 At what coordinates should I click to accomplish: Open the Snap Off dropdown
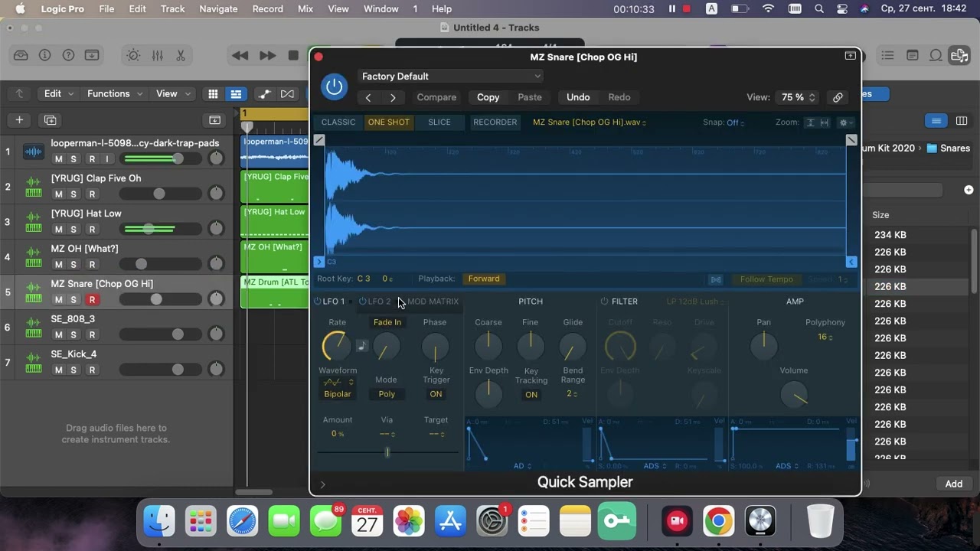pyautogui.click(x=735, y=122)
